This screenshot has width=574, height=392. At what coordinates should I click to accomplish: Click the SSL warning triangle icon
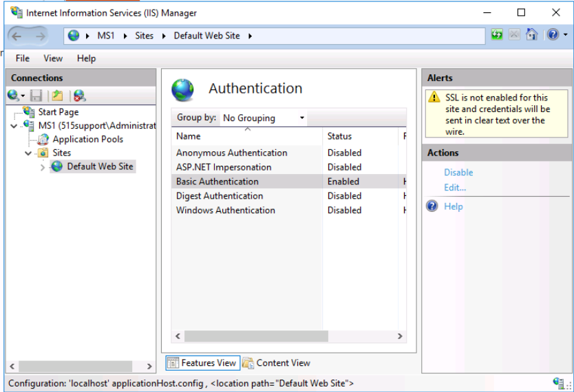click(x=434, y=97)
